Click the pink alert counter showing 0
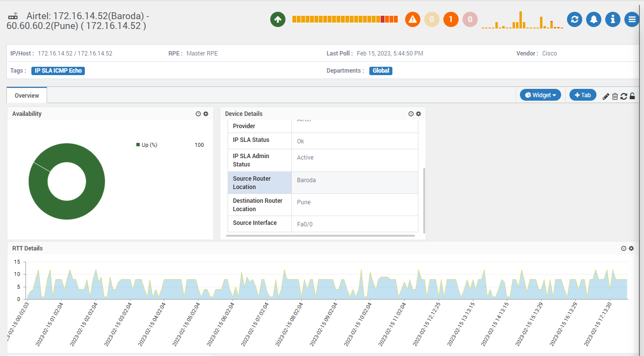644x356 pixels. click(x=470, y=20)
